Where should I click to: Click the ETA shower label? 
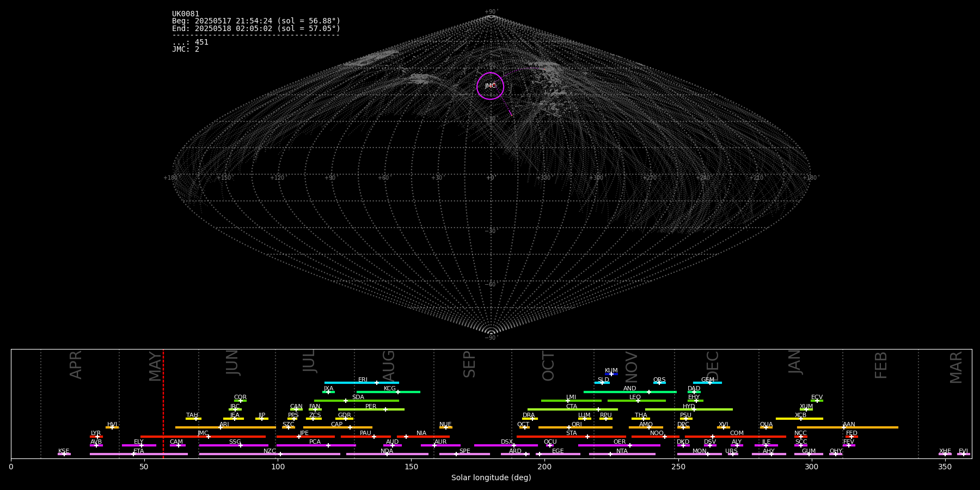139,451
